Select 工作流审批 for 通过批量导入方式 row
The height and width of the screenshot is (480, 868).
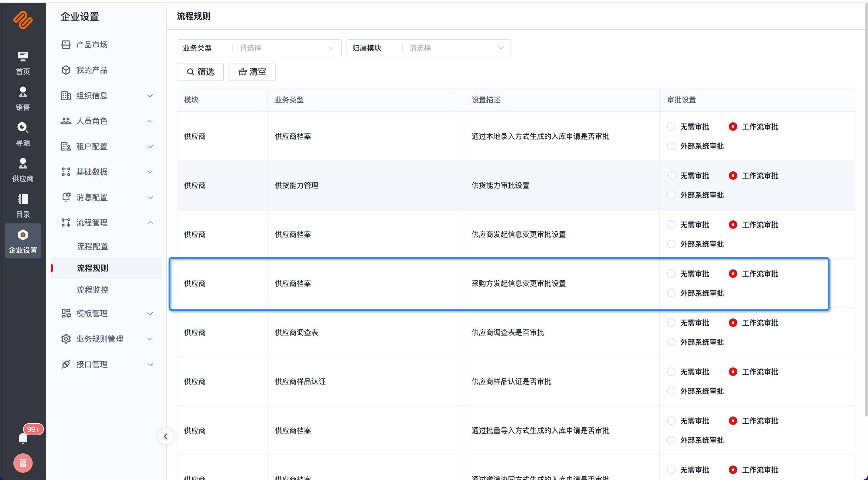tap(732, 421)
